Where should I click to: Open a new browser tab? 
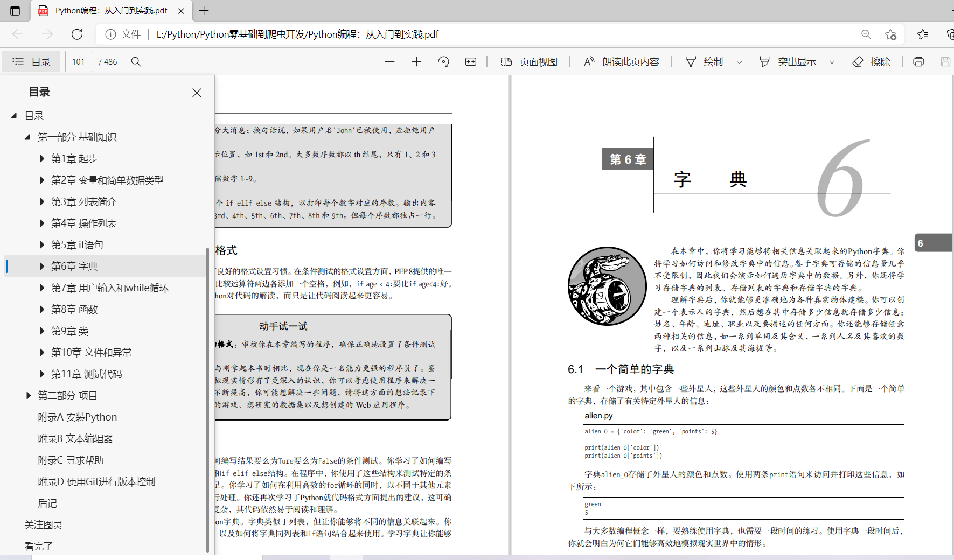(204, 11)
